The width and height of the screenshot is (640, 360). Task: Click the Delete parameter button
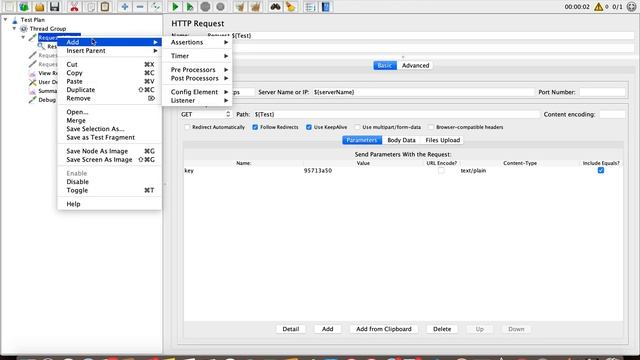pyautogui.click(x=442, y=329)
